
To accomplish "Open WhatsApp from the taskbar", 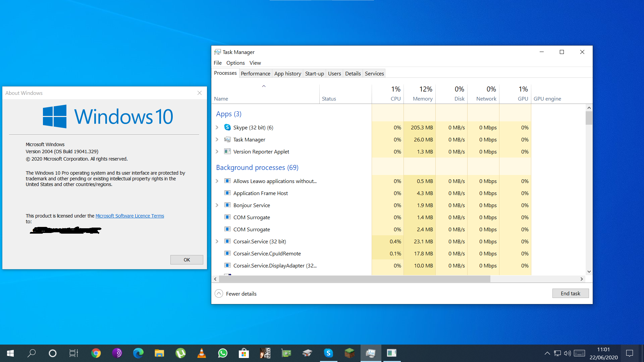I will pyautogui.click(x=223, y=353).
